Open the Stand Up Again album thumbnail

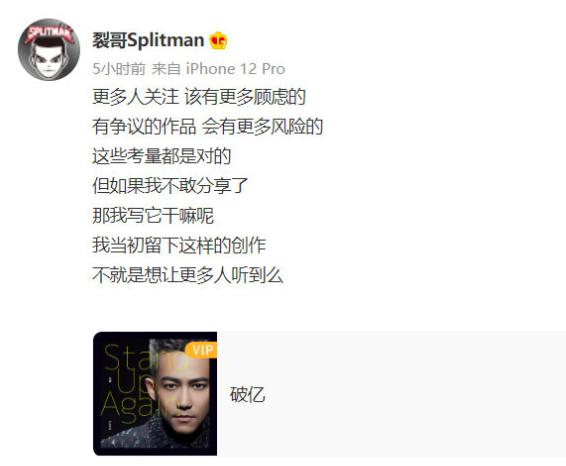pos(155,394)
